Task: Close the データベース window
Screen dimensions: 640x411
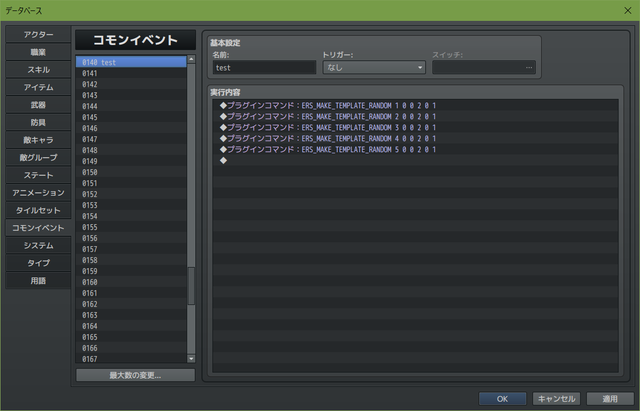Action: 628,11
